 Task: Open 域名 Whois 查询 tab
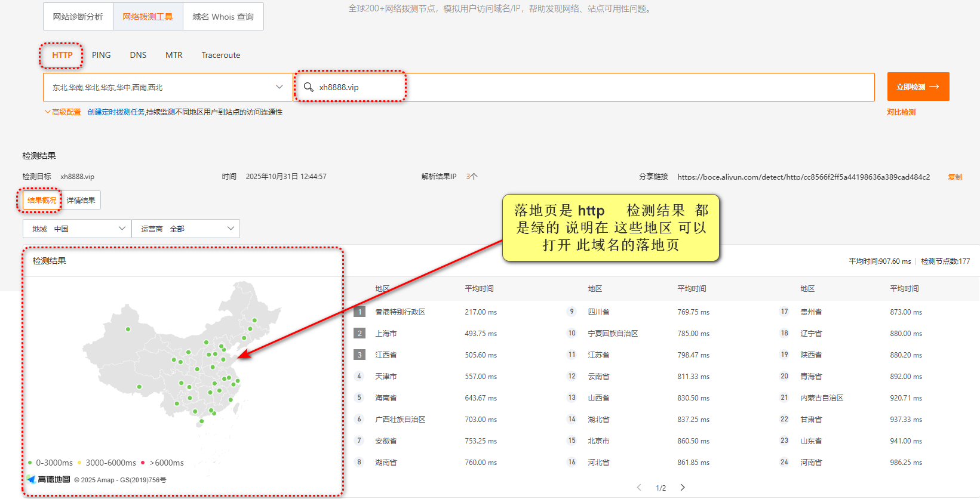(x=223, y=17)
